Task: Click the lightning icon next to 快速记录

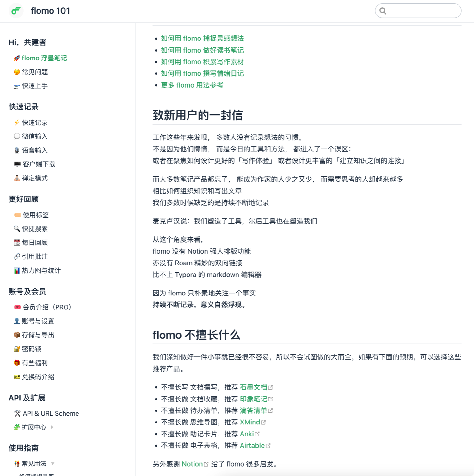Action: coord(17,123)
